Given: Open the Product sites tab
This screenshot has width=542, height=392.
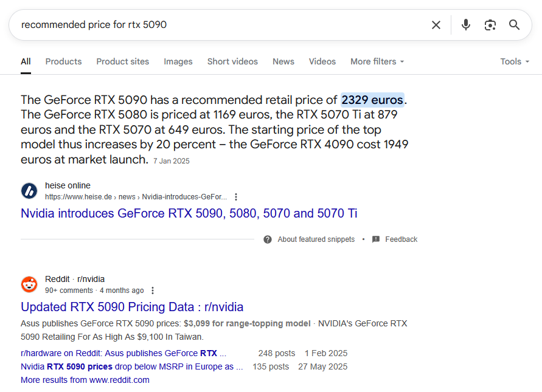Looking at the screenshot, I should coord(122,61).
